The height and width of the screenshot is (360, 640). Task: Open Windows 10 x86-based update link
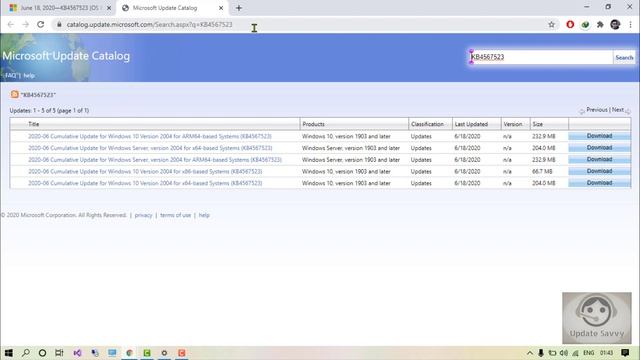click(145, 172)
